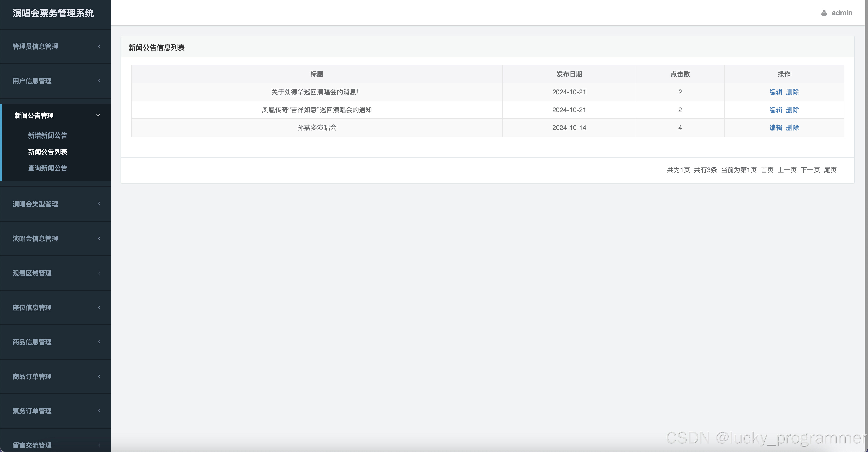Click 删除 for 孙燕姿演唱会 row
This screenshot has width=868, height=452.
pyautogui.click(x=792, y=128)
